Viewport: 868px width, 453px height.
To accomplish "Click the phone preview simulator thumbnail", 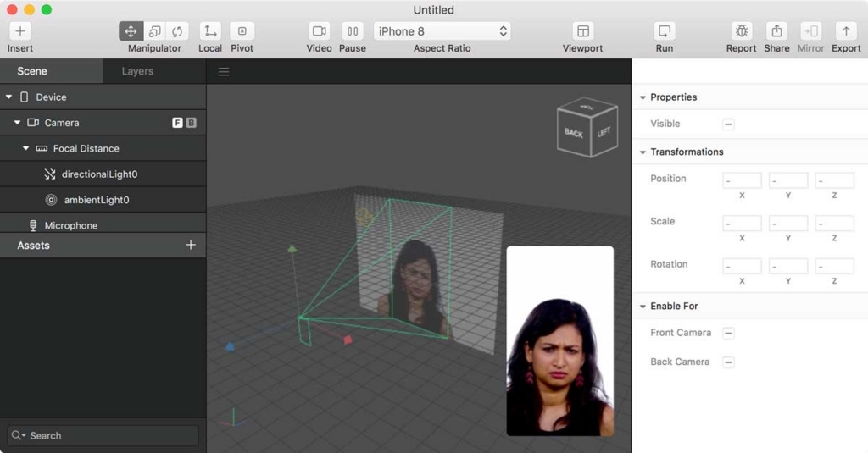I will [559, 340].
